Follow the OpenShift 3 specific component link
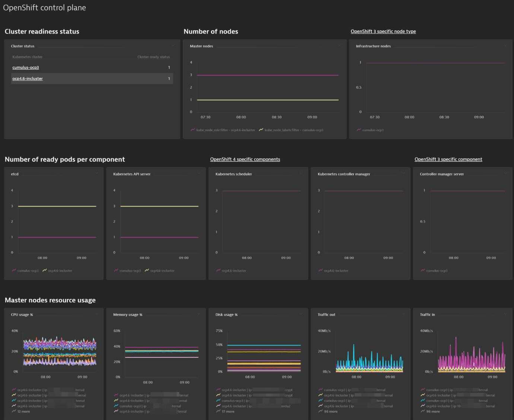The width and height of the screenshot is (514, 420). click(x=448, y=159)
